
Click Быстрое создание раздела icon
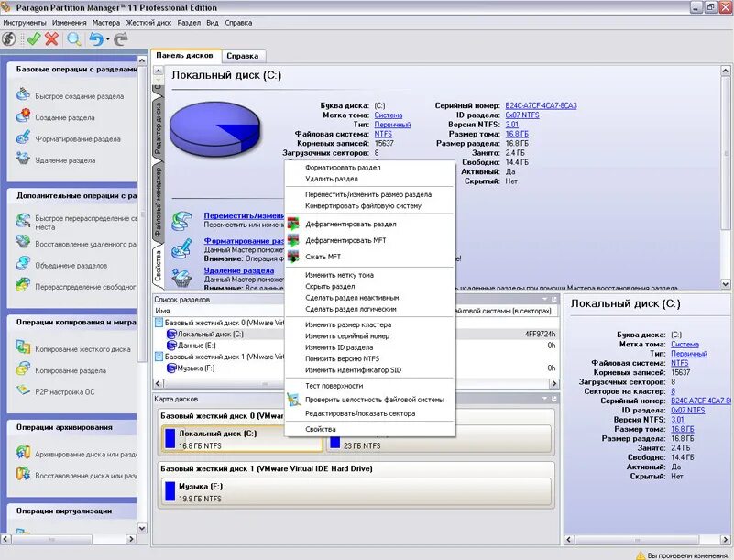coord(23,93)
